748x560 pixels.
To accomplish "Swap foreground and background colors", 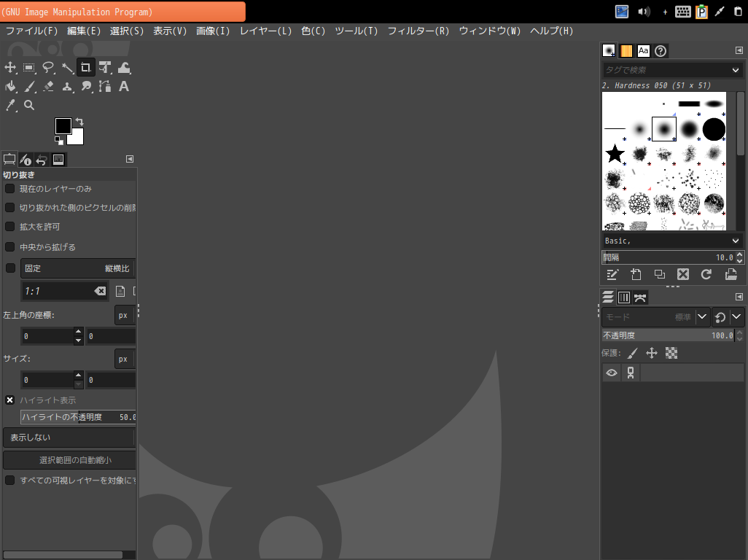I will coord(79,122).
